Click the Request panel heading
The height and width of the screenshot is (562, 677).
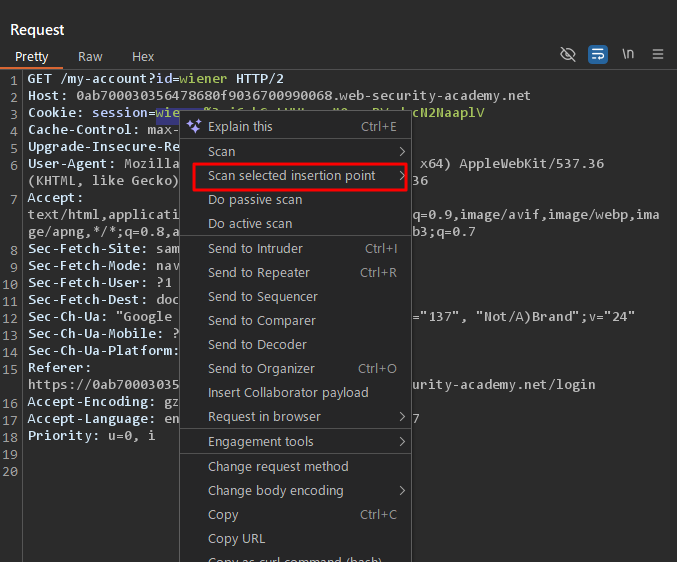(37, 30)
